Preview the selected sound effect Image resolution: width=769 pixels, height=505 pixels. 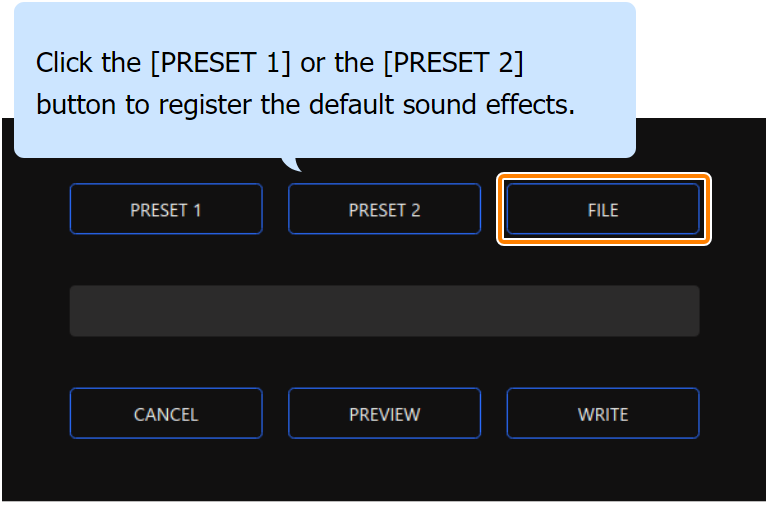pyautogui.click(x=384, y=414)
